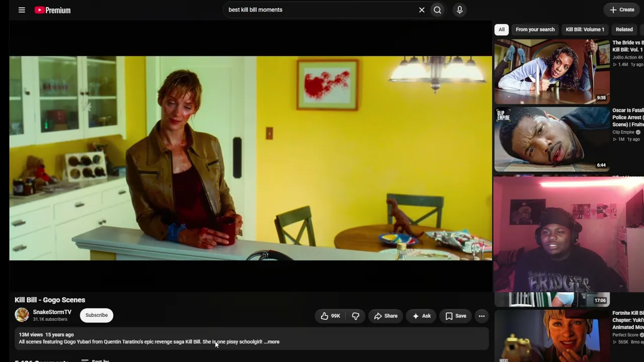Open the 6:44 Clip Empire video thumbnail
Screen dimensions: 644x362
pyautogui.click(x=551, y=139)
